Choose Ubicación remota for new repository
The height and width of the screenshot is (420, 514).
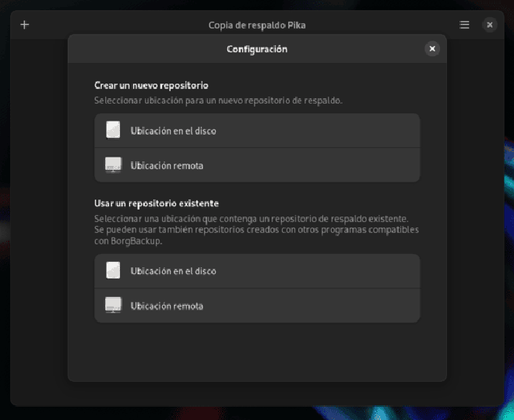[x=257, y=165]
